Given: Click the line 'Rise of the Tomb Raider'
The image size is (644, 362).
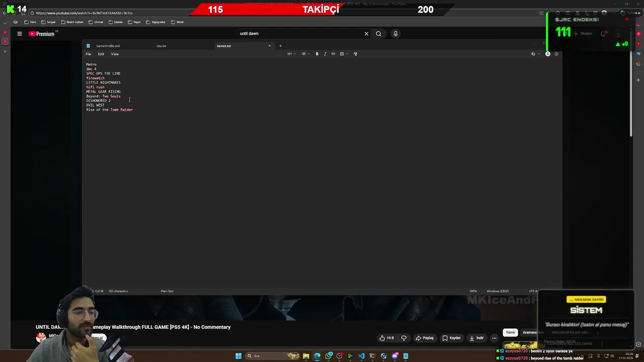Looking at the screenshot, I should pos(109,110).
